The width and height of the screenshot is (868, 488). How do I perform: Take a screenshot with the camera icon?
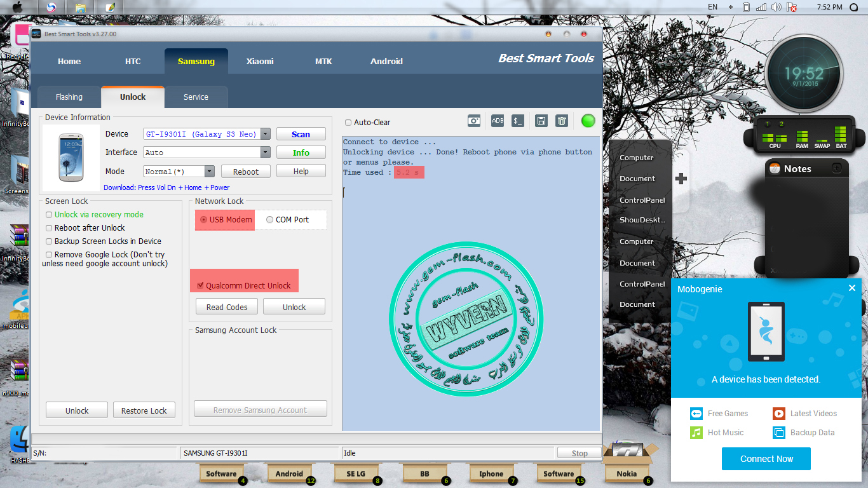[474, 121]
